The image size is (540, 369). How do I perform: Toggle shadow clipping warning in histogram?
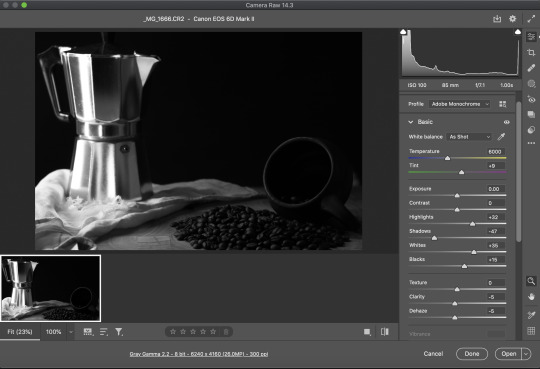[x=403, y=32]
